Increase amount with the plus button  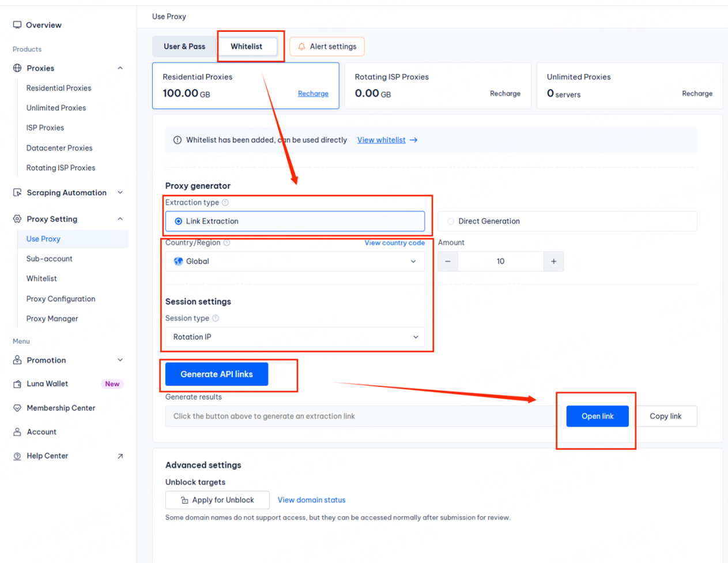553,261
